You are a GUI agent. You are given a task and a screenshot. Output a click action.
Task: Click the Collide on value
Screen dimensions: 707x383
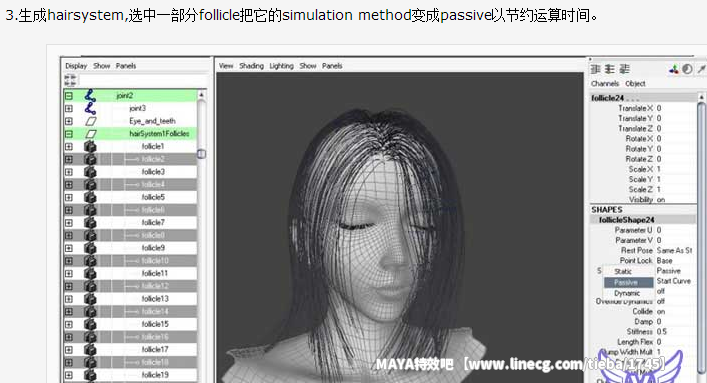[661, 312]
